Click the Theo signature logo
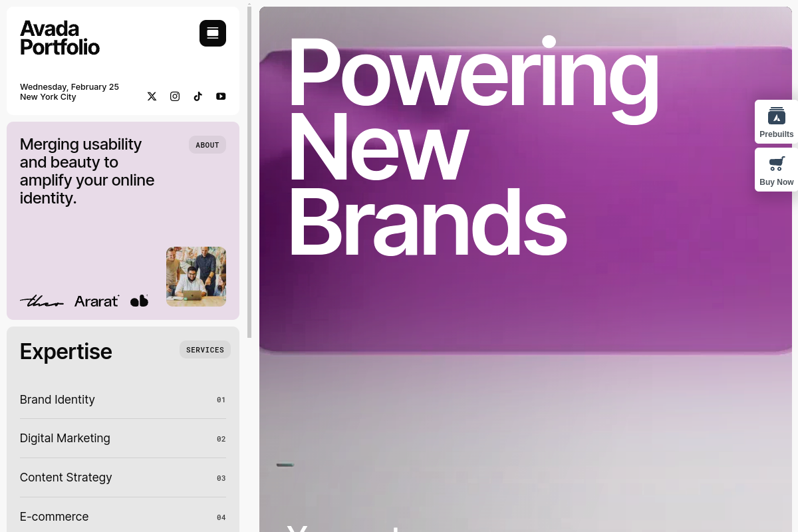Viewport: 798px width, 532px height. click(41, 301)
